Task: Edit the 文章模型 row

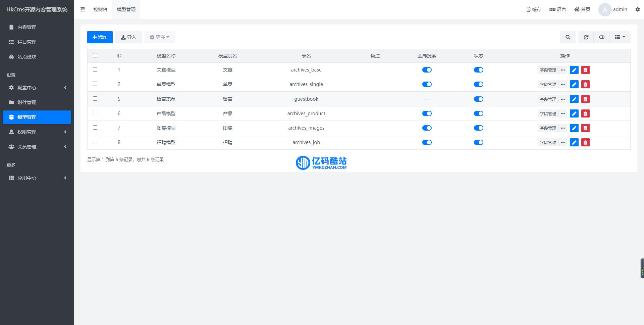Action: pyautogui.click(x=574, y=70)
